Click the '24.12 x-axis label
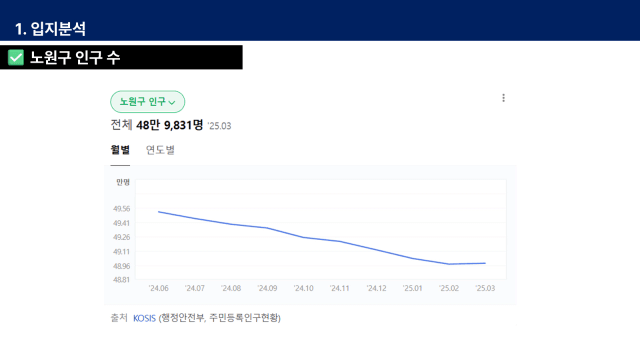The height and width of the screenshot is (360, 640). click(x=376, y=288)
